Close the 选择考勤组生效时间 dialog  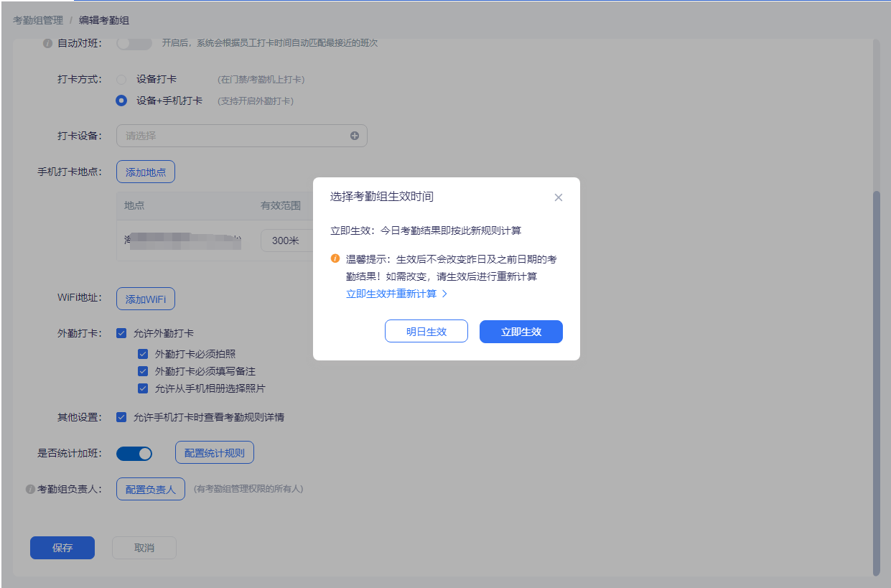559,197
